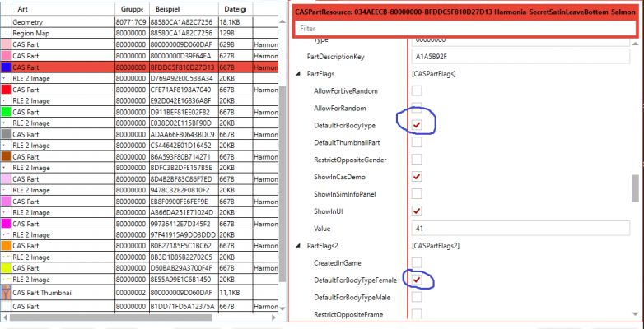Uncheck the DefaultForBodyTypeFemale checkbox
644x329 pixels.
pyautogui.click(x=417, y=280)
